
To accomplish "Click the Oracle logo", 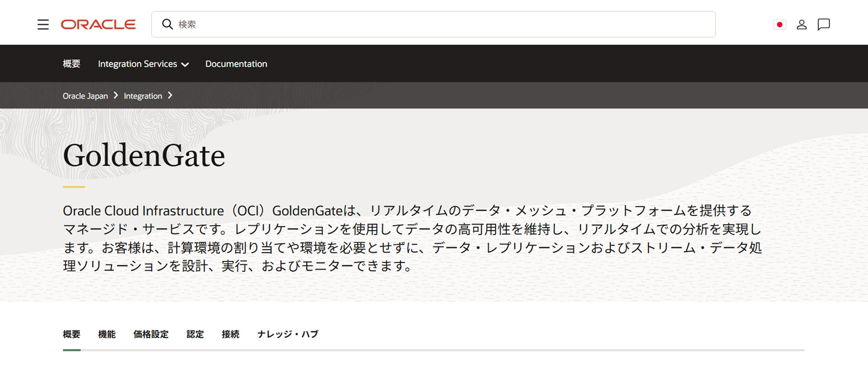I will pyautogui.click(x=98, y=24).
